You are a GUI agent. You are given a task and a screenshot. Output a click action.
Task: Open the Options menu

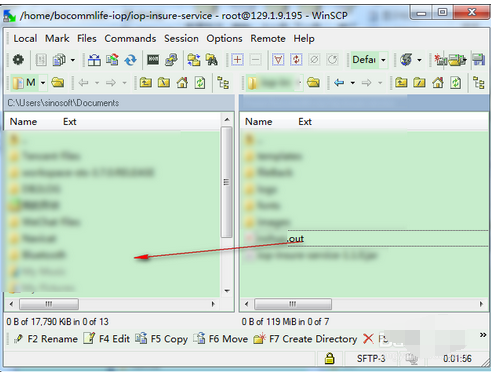pos(224,39)
